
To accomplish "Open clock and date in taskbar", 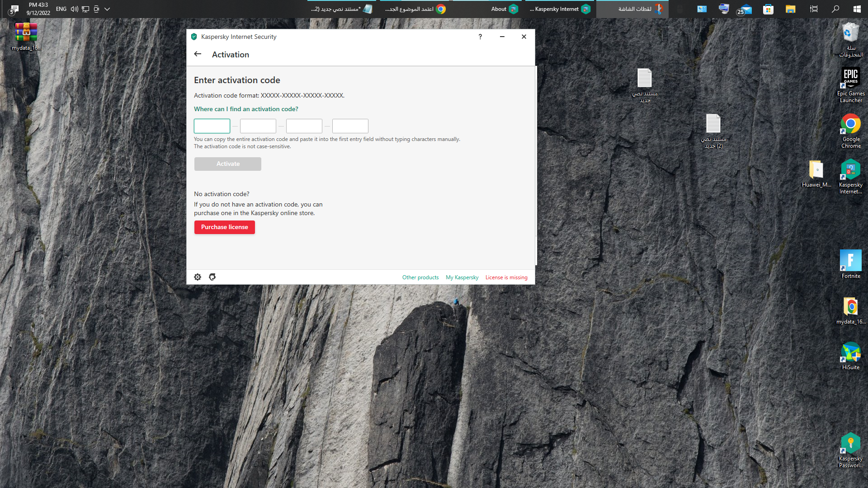I will pos(38,9).
